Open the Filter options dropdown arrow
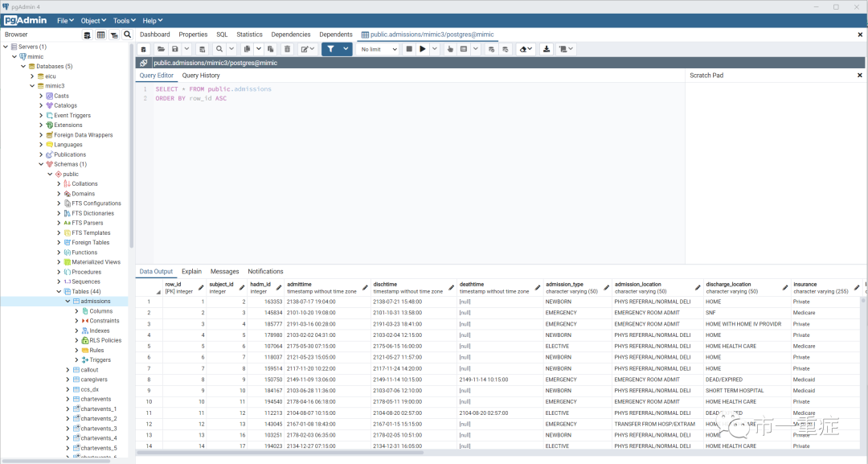The image size is (868, 464). 346,49
